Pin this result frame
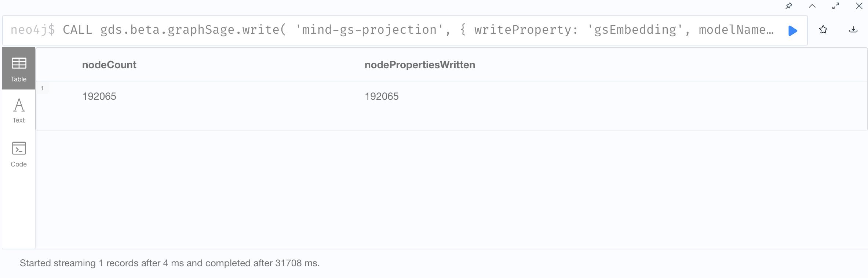The width and height of the screenshot is (868, 278). 789,6
